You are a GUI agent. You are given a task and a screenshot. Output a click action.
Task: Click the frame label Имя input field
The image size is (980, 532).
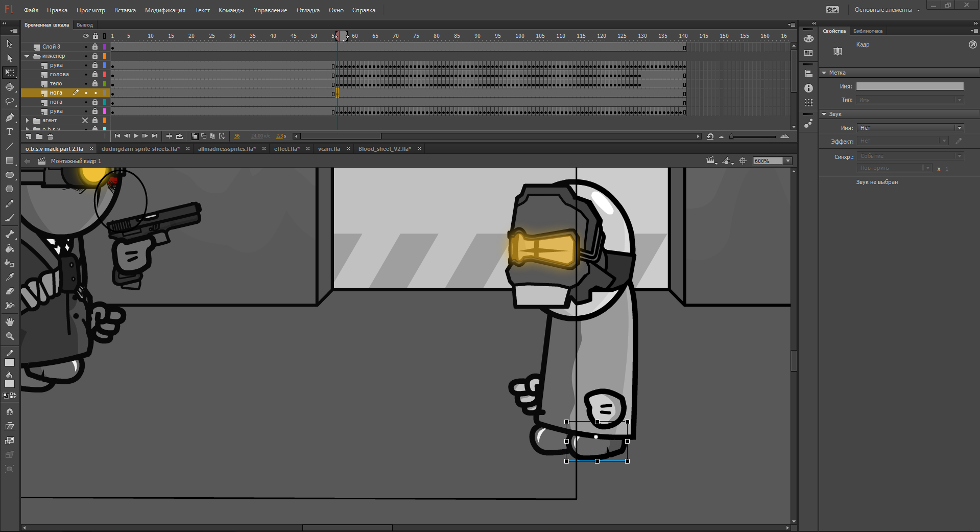(910, 86)
